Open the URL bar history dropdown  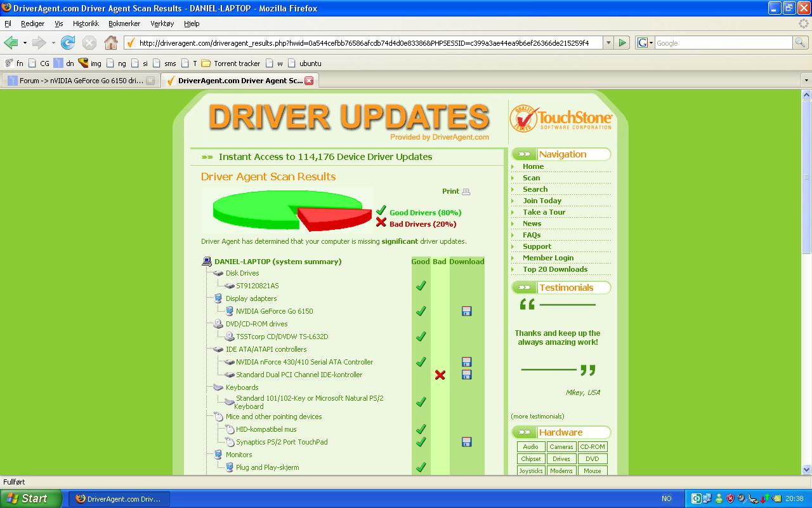tap(608, 43)
